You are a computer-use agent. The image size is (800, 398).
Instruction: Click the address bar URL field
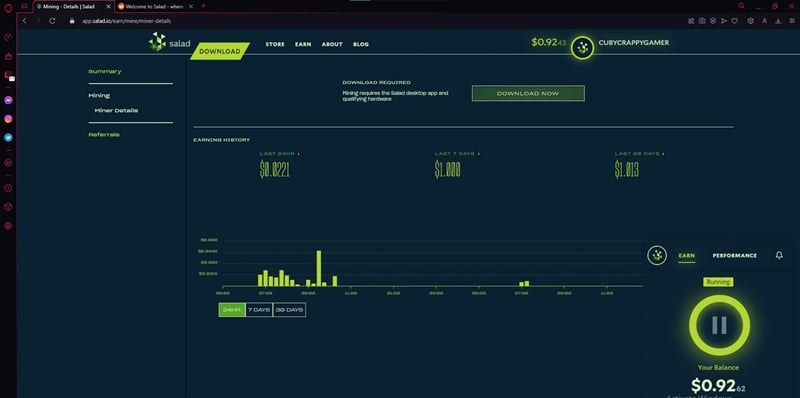pyautogui.click(x=127, y=21)
